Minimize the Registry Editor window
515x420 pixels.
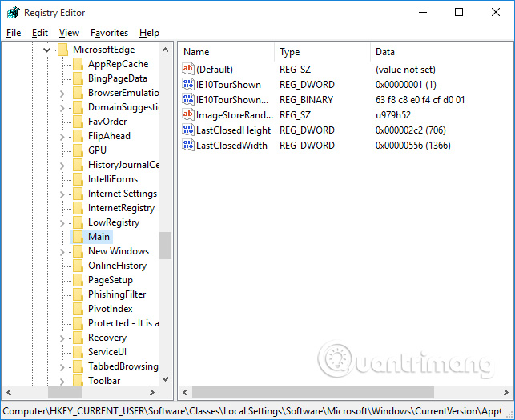click(423, 13)
